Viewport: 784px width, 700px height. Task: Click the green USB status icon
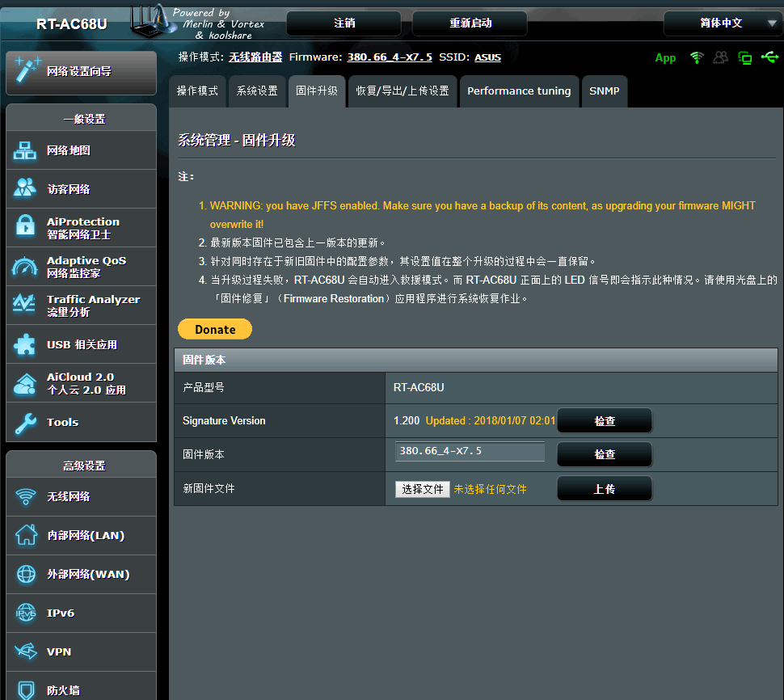pos(769,57)
